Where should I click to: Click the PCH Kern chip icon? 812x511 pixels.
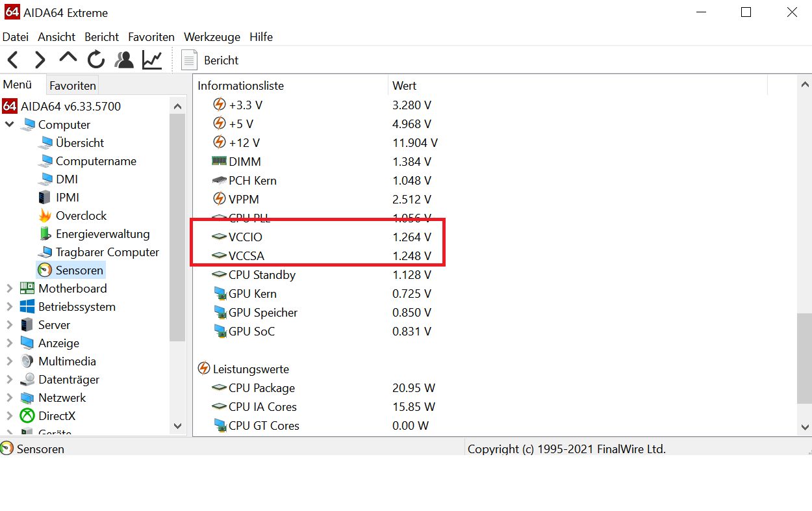pyautogui.click(x=220, y=180)
